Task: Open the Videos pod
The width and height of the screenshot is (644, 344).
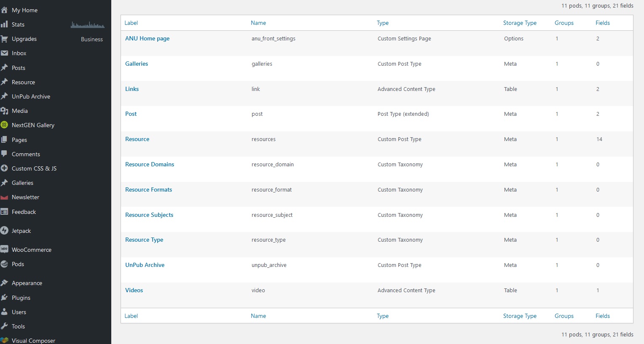Action: (134, 290)
